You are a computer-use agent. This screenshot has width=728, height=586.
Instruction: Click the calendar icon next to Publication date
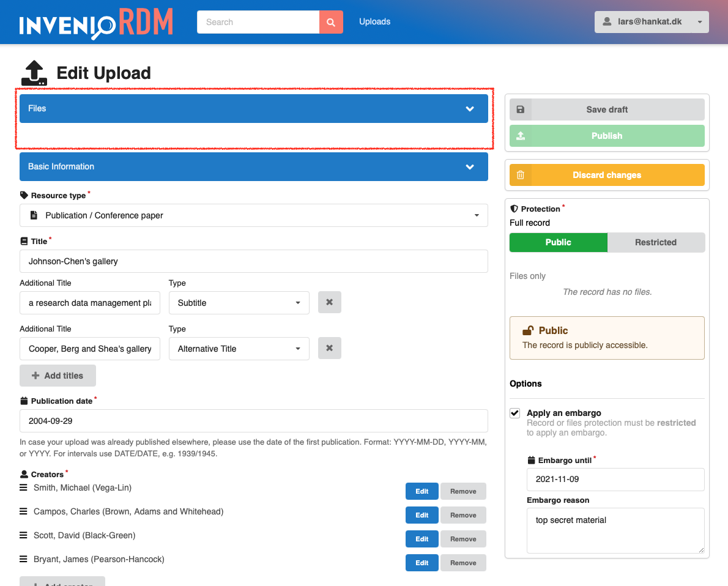click(23, 401)
